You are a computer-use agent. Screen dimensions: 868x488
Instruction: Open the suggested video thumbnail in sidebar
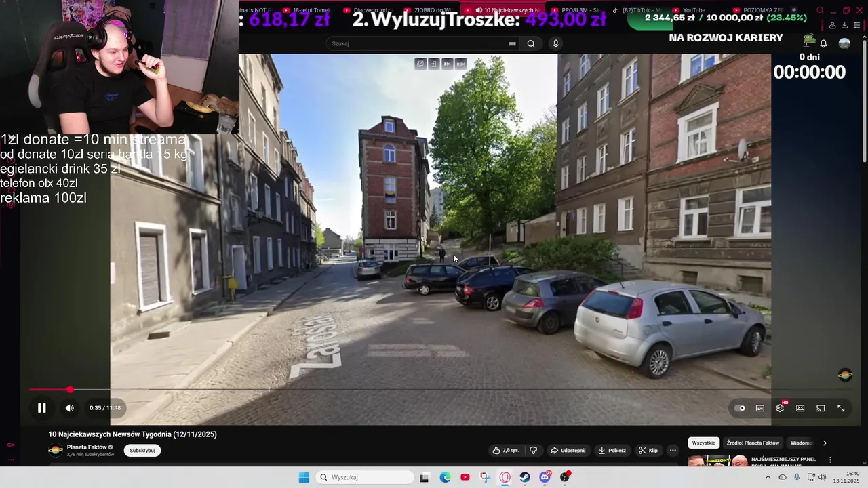717,462
